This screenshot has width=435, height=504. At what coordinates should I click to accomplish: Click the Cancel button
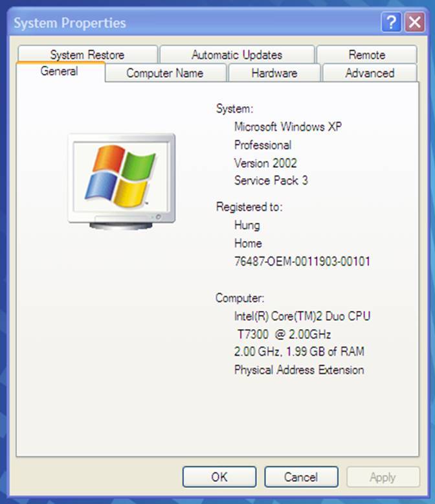[x=301, y=477]
